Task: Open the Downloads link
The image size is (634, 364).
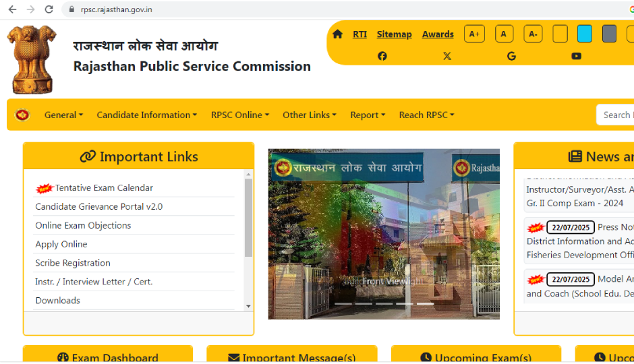Action: click(58, 301)
